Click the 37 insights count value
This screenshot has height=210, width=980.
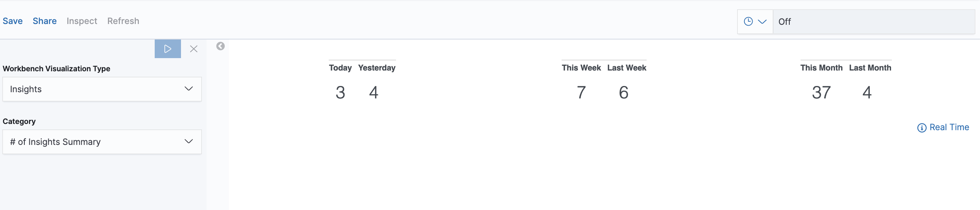pyautogui.click(x=821, y=93)
